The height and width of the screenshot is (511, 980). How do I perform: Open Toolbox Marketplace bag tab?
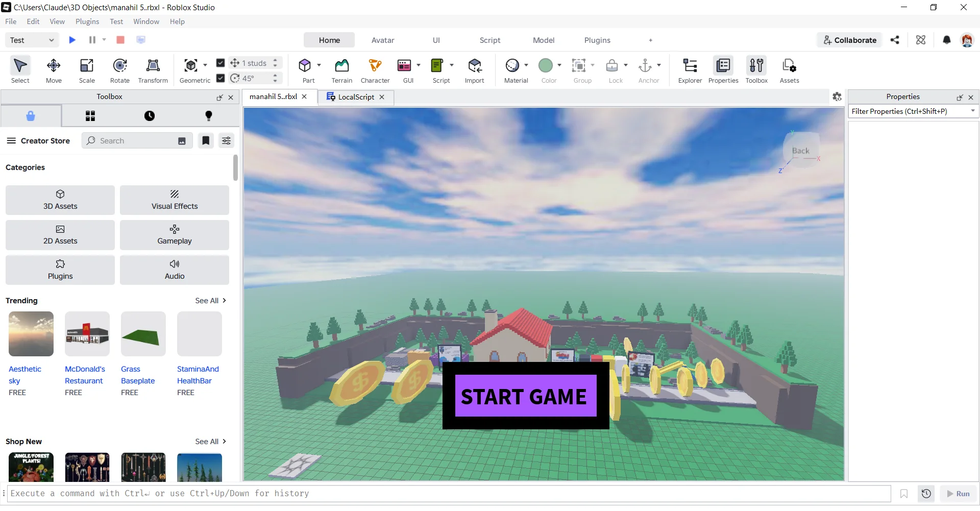[x=31, y=116]
